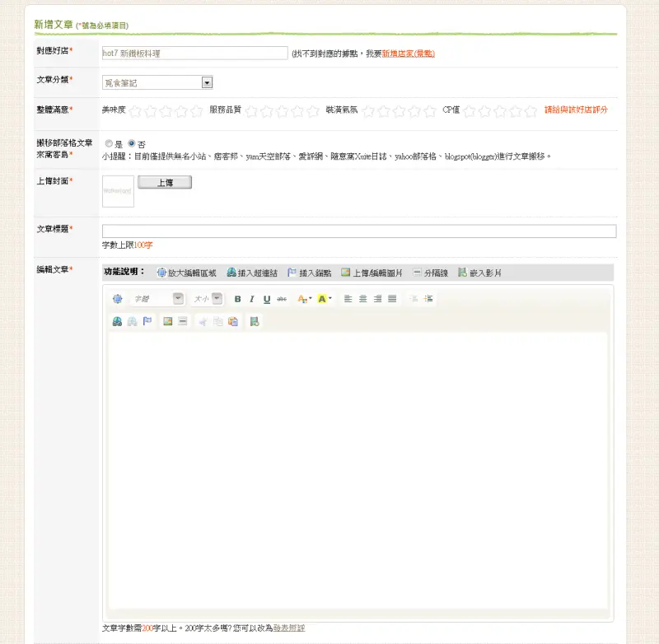Apply underline formatting in editor

[267, 299]
